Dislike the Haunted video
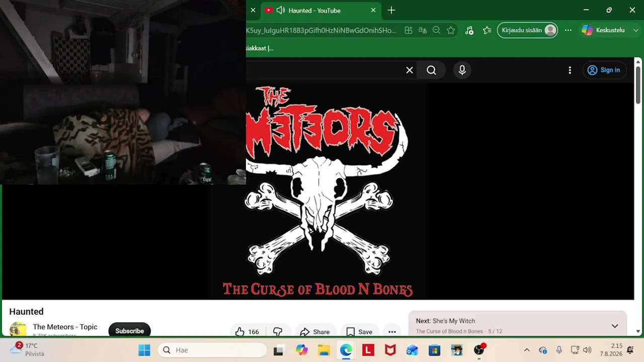 click(278, 331)
